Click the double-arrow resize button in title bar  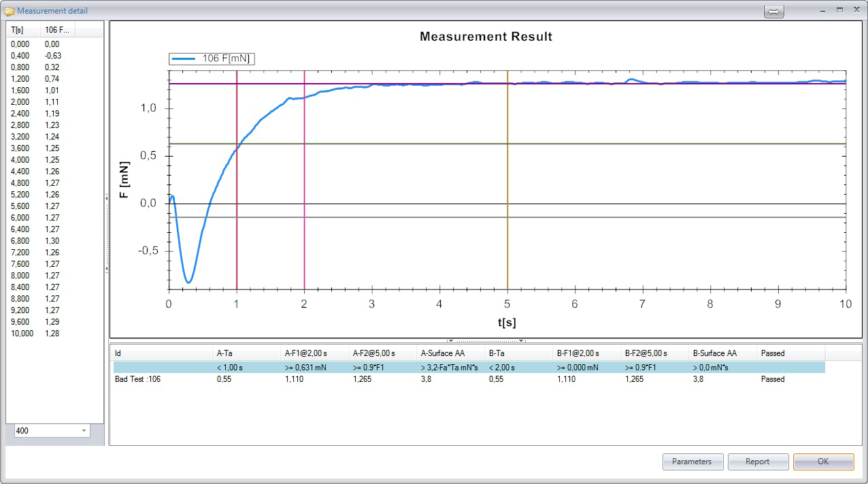774,12
